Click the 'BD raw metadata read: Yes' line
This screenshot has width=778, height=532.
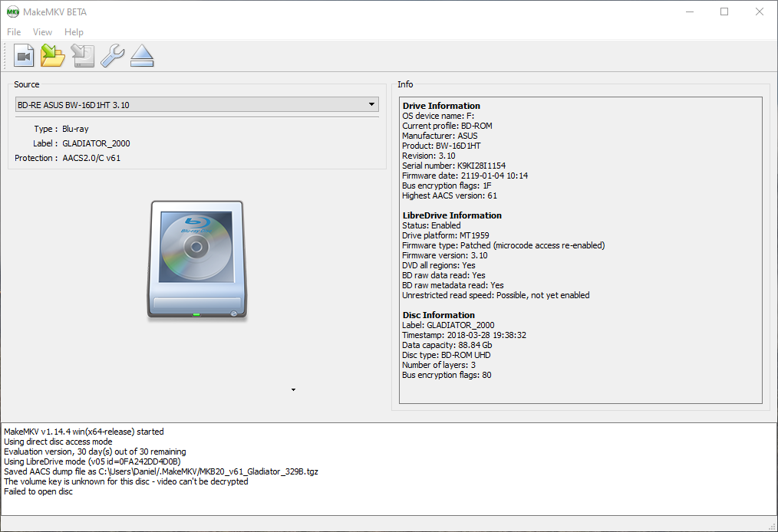point(453,285)
